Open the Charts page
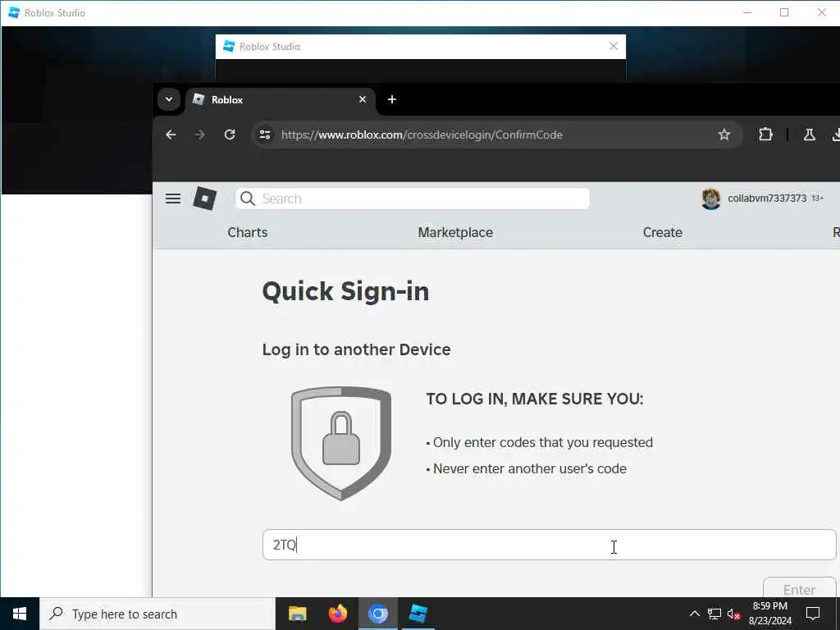Viewport: 840px width, 630px height. [x=248, y=232]
